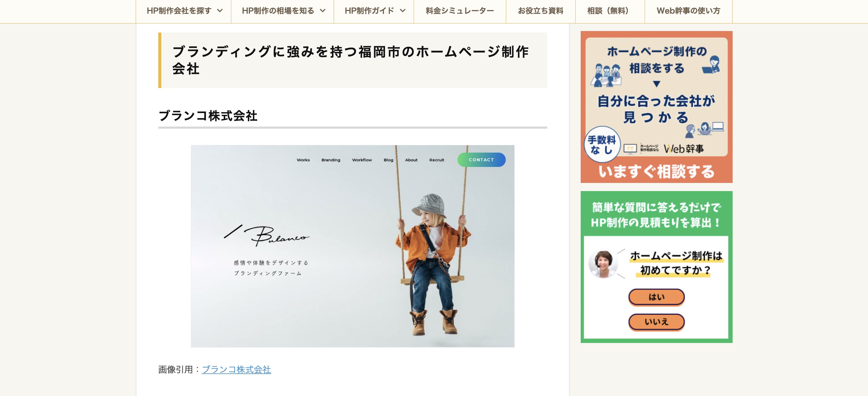The width and height of the screenshot is (868, 396).
Task: Click the monitor icon beside the Web幹事 logo
Action: click(x=630, y=149)
